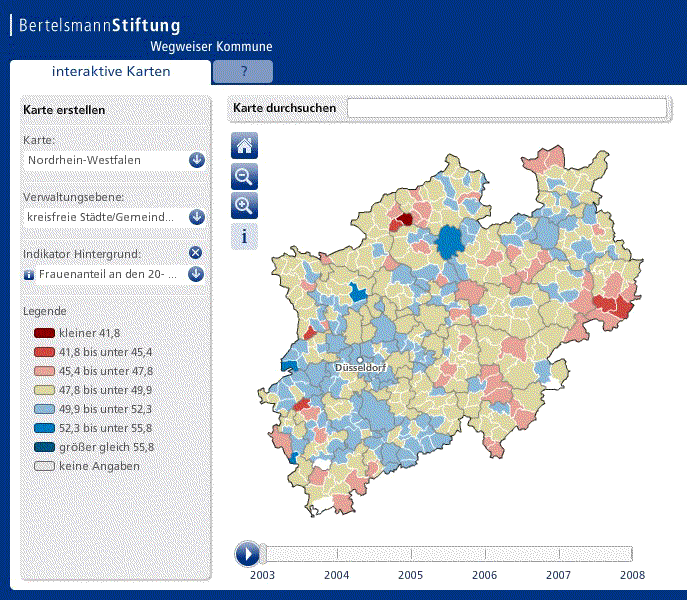Select the 'größer gleich 55,8' swatch
Viewport: 688px width, 600px height.
tap(44, 447)
